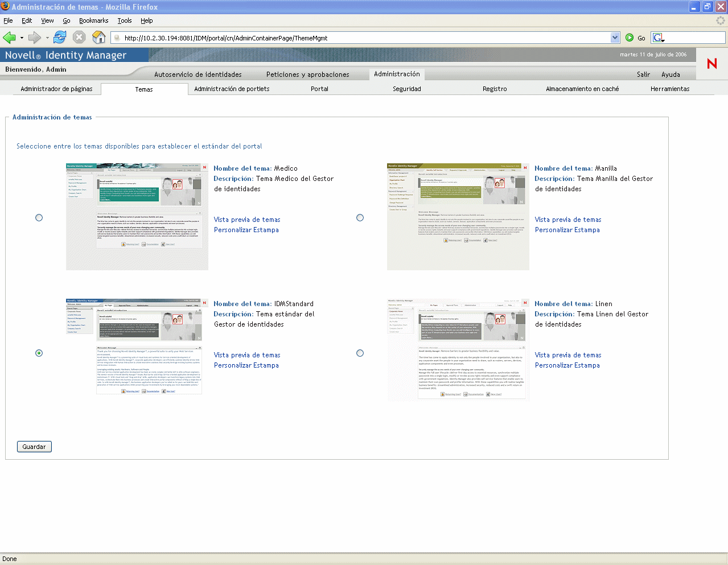Click the date 'martes 11 de julio de 2006'
728x565 pixels.
tap(653, 55)
